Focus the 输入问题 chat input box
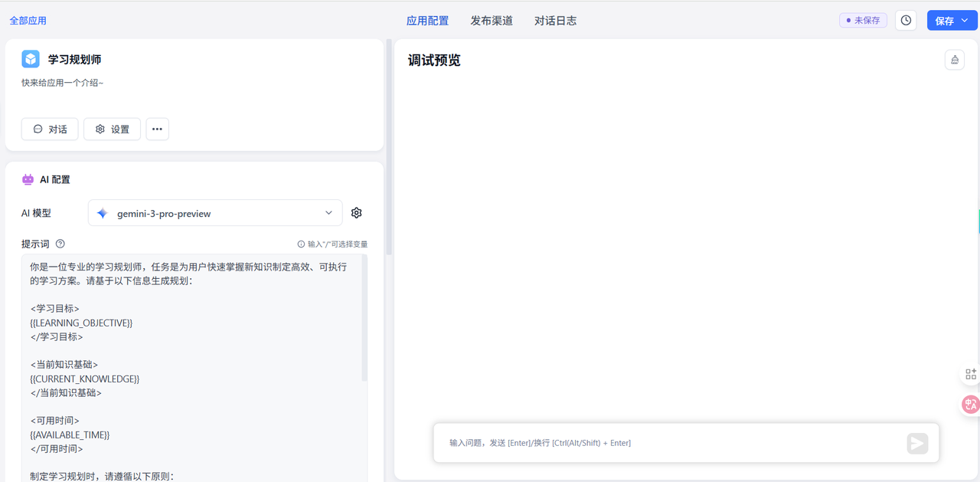Screen dimensions: 980x482 tap(666, 443)
